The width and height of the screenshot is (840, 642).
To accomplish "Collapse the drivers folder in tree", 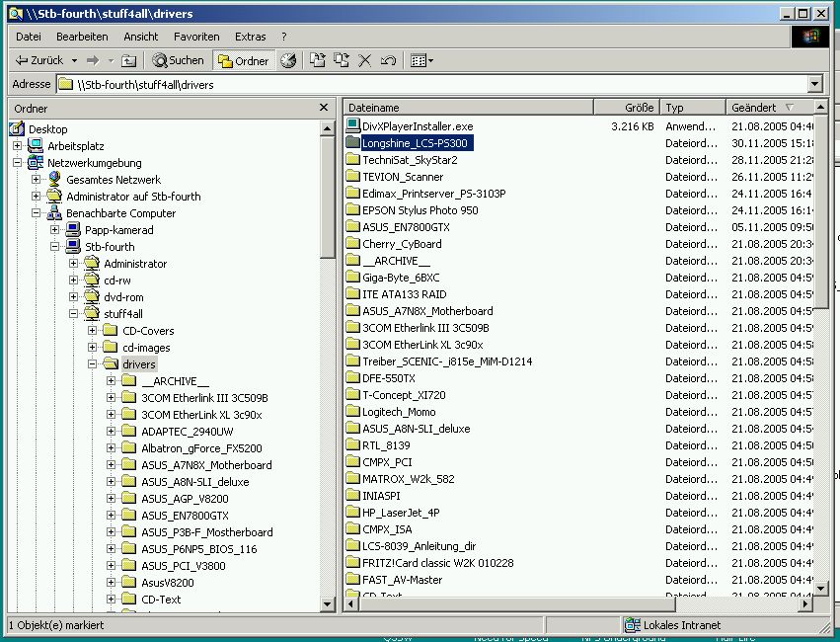I will click(x=93, y=364).
